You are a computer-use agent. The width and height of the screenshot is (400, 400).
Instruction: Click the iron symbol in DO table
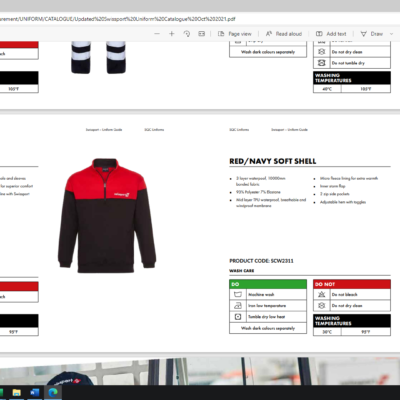[238, 305]
